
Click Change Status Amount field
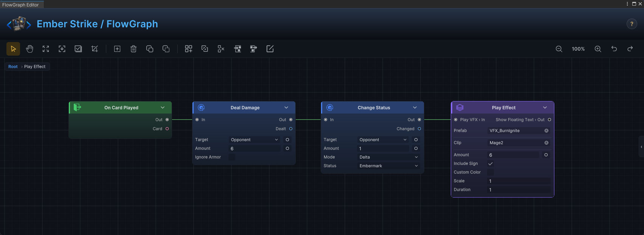[383, 148]
